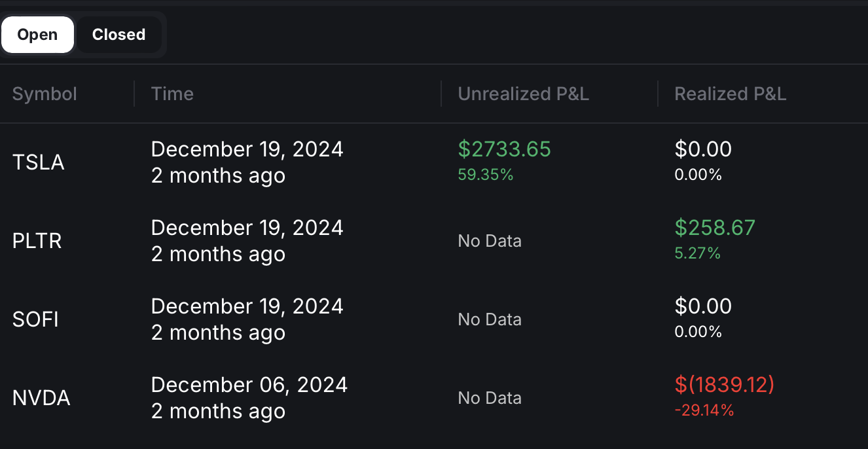
Task: Click SOFI's No Data unrealized cell
Action: click(x=490, y=319)
